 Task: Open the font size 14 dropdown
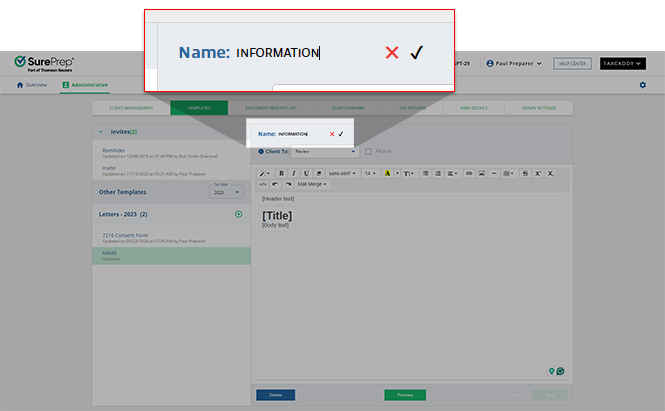coord(370,173)
